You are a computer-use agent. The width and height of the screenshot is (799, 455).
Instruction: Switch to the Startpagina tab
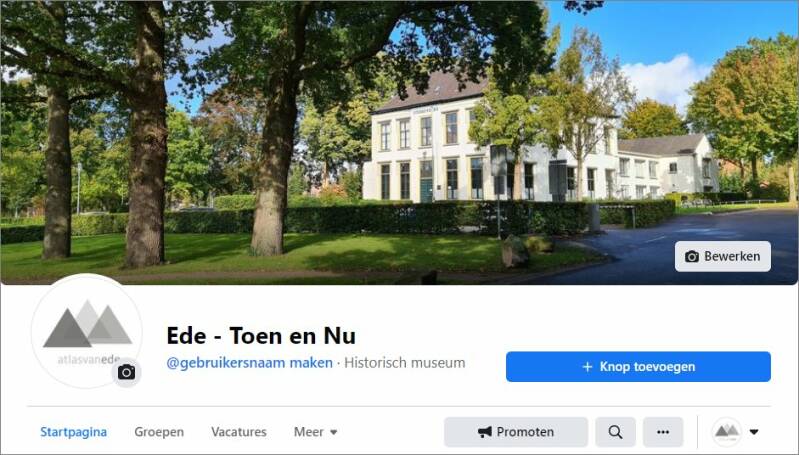tap(73, 432)
